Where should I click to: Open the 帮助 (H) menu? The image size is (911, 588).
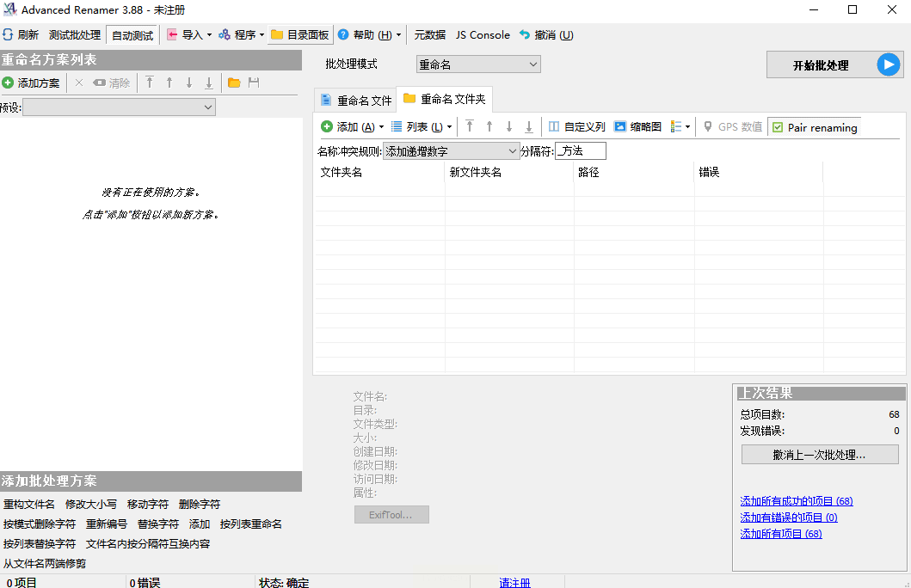click(x=369, y=35)
